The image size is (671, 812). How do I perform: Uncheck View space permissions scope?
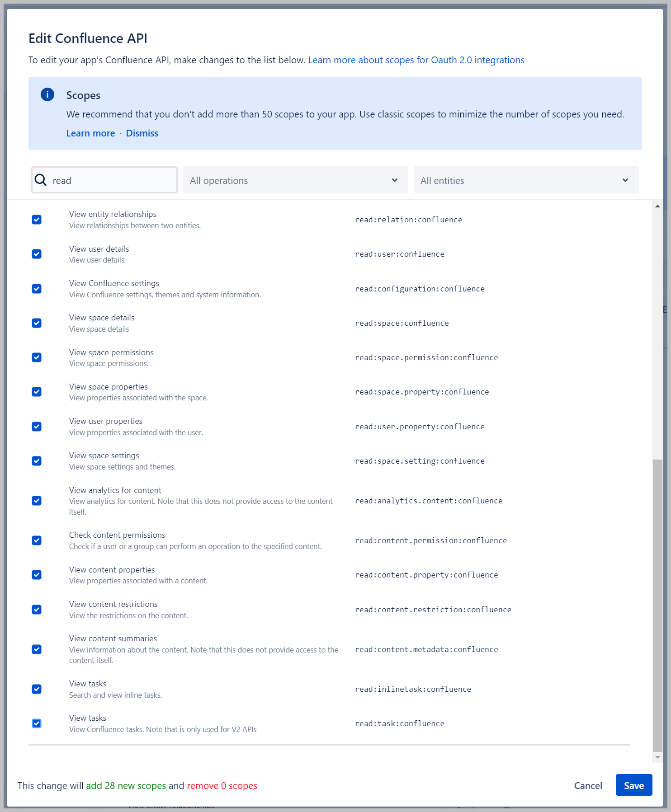(x=37, y=357)
